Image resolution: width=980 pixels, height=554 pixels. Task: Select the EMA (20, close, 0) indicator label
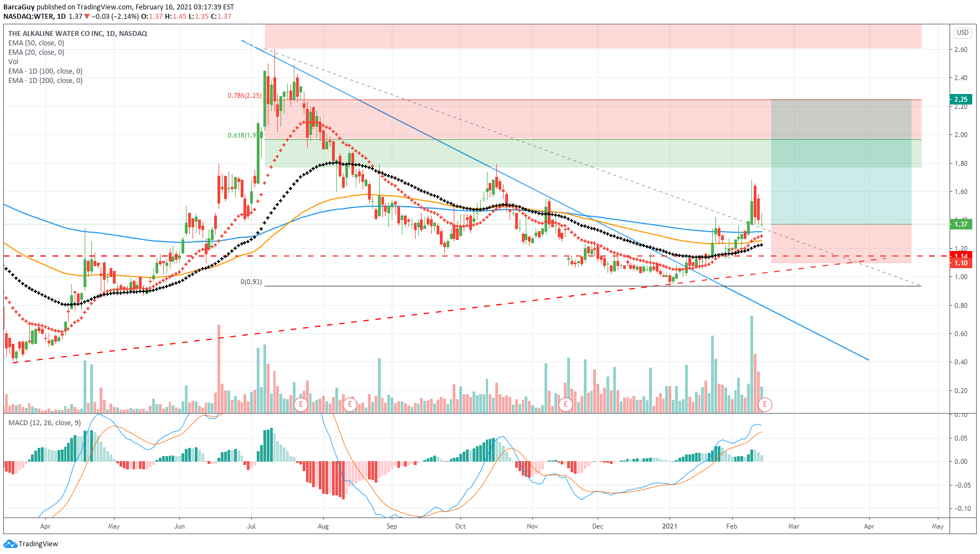36,53
